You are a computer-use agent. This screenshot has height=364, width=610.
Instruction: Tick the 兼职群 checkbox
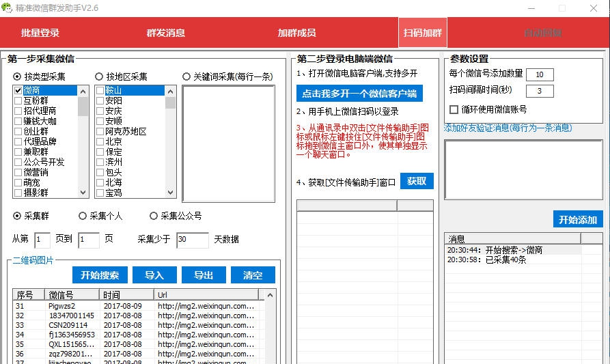click(x=18, y=152)
